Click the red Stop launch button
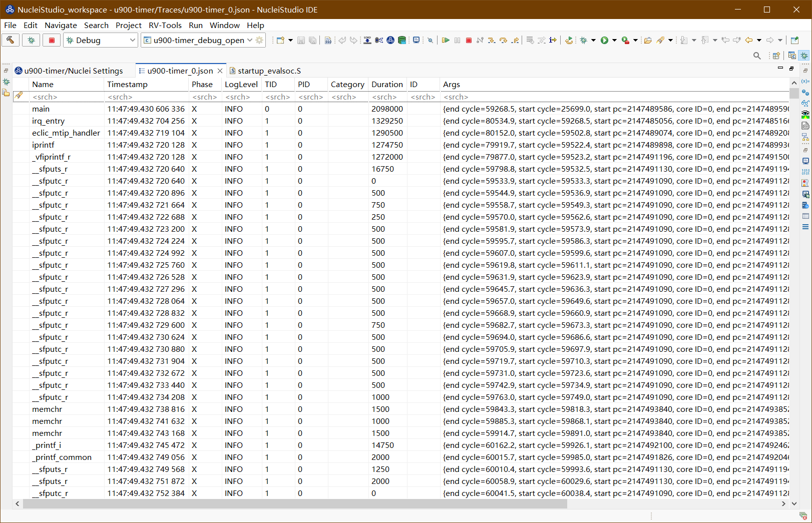 pyautogui.click(x=52, y=40)
